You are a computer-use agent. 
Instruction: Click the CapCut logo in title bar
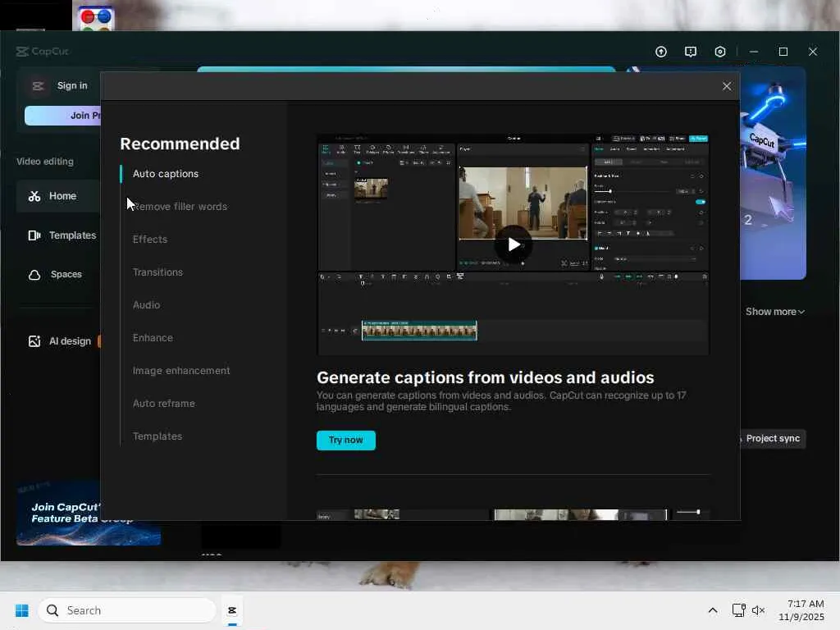[43, 52]
